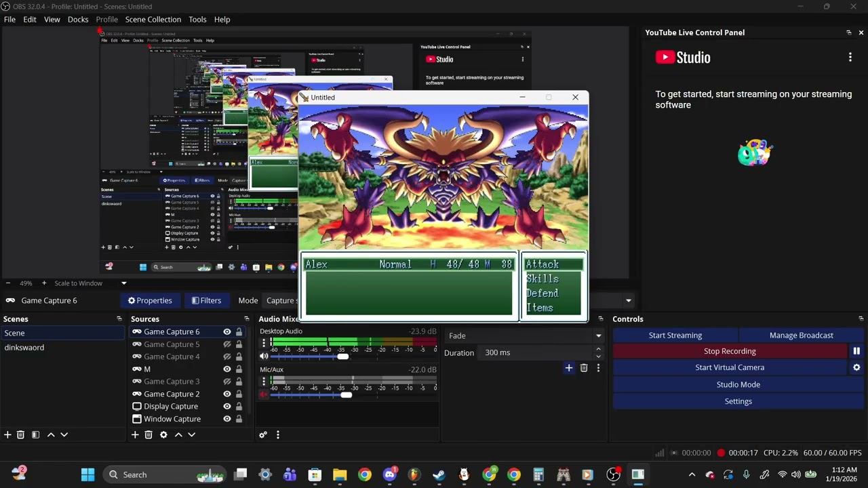The height and width of the screenshot is (488, 868).
Task: Open the Scene Collection menu
Action: point(153,19)
